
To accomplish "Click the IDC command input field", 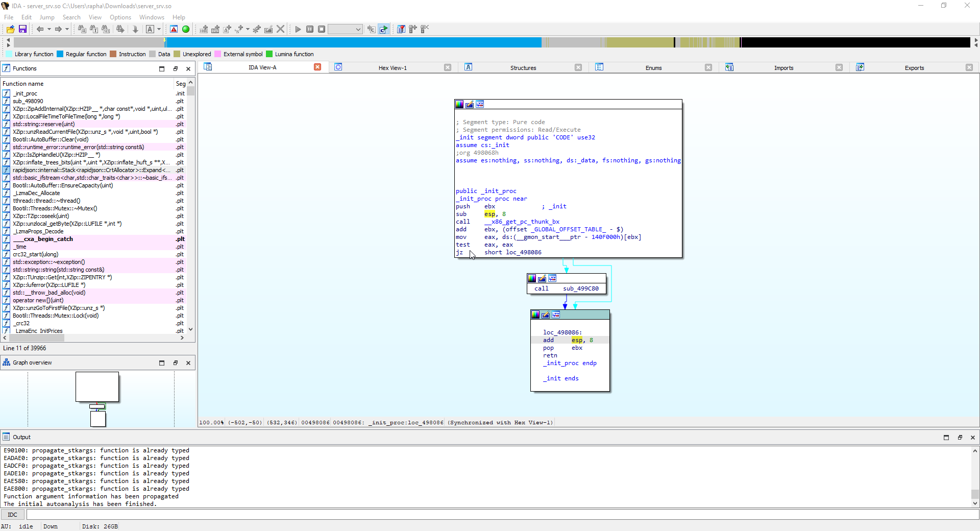I will [x=502, y=515].
